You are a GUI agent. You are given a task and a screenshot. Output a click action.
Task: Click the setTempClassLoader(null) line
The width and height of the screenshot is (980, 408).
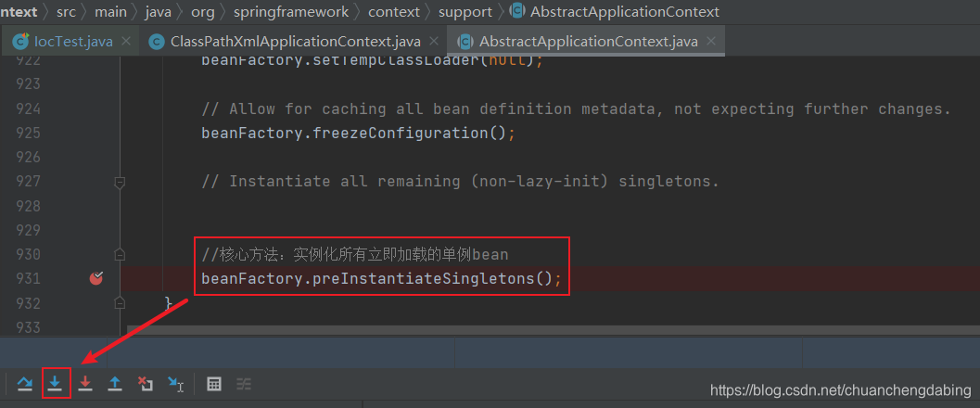point(373,60)
